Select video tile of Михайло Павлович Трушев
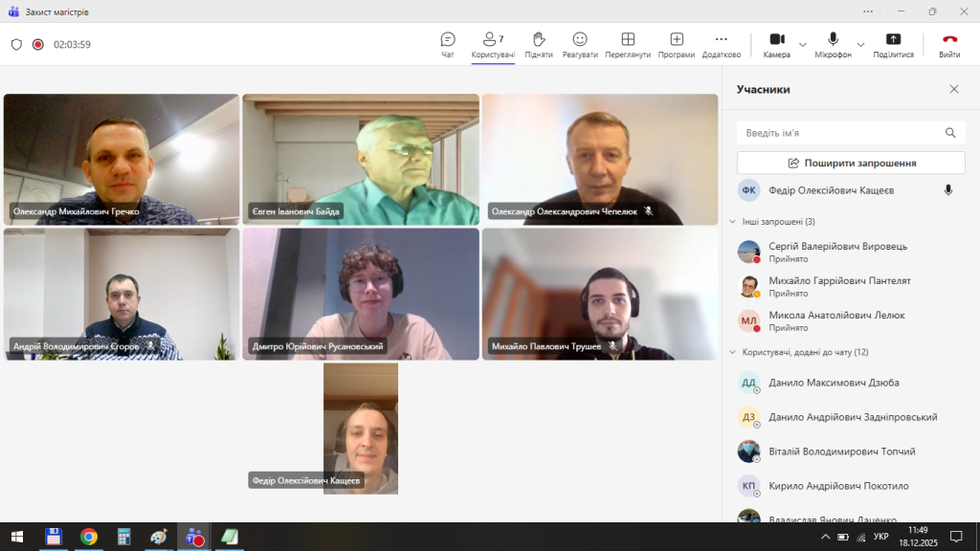Screen dimensions: 980x551 [600, 294]
